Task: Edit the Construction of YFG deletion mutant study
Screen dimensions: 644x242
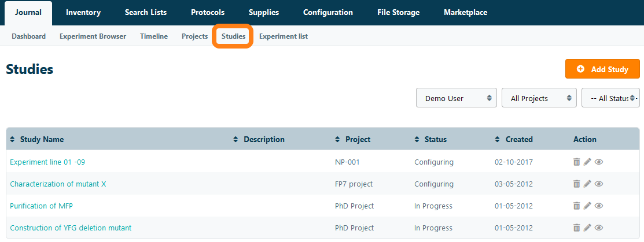Action: tap(587, 228)
